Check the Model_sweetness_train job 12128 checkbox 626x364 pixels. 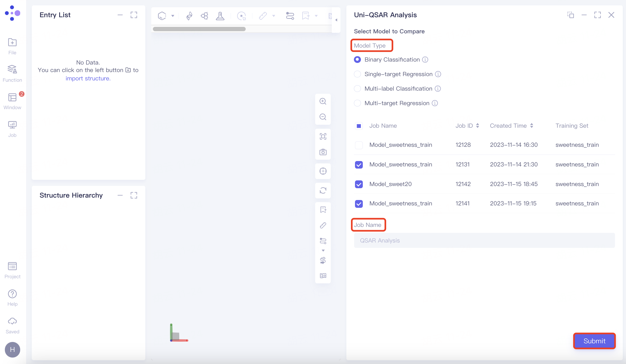[358, 145]
